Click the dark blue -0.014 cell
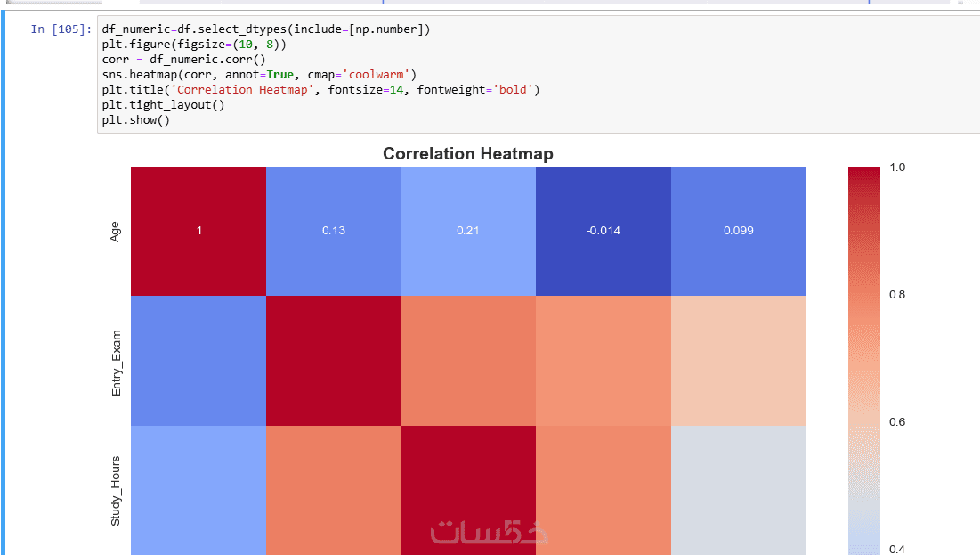Viewport: 980px width, 555px height. click(x=603, y=231)
